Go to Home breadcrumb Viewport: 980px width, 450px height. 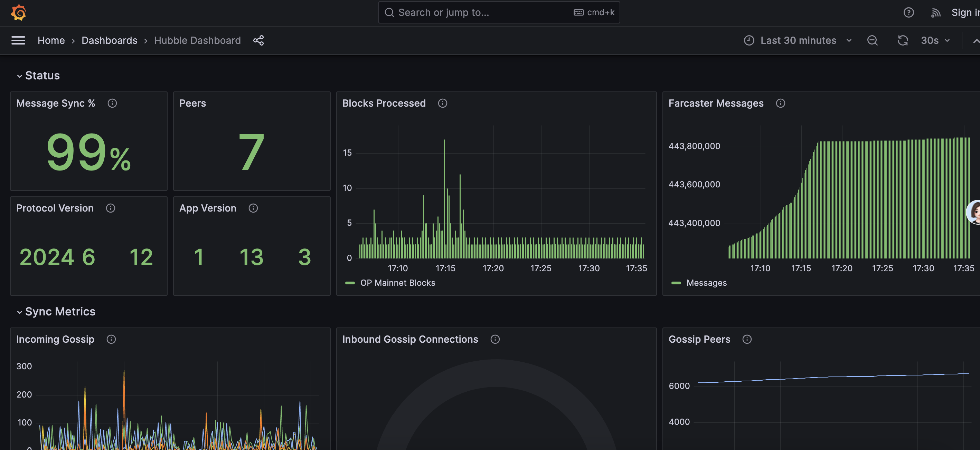pyautogui.click(x=51, y=40)
